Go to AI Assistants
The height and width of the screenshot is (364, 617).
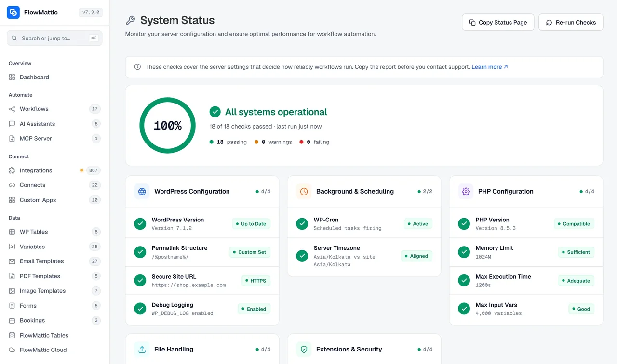point(54,124)
